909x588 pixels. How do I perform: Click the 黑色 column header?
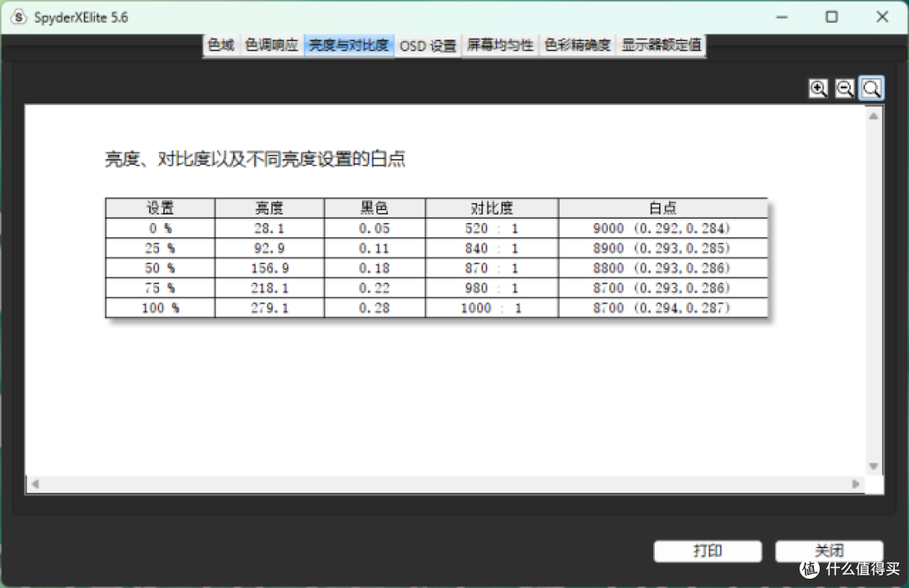coord(375,208)
